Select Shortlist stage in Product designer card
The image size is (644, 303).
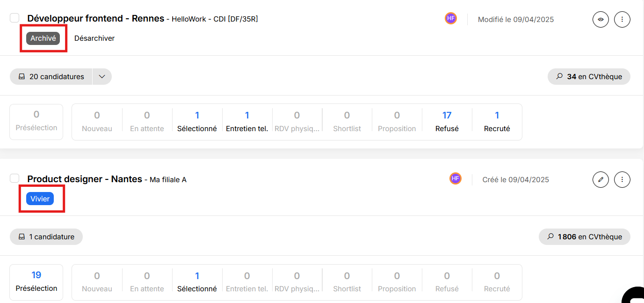coord(347,282)
